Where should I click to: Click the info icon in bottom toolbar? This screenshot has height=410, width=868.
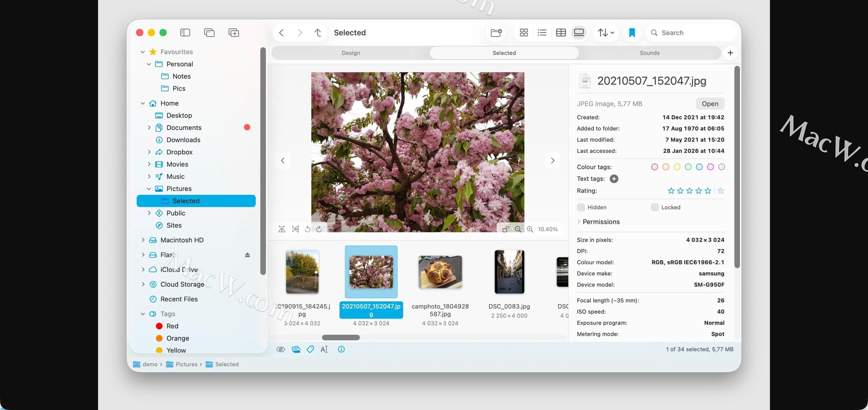click(341, 349)
